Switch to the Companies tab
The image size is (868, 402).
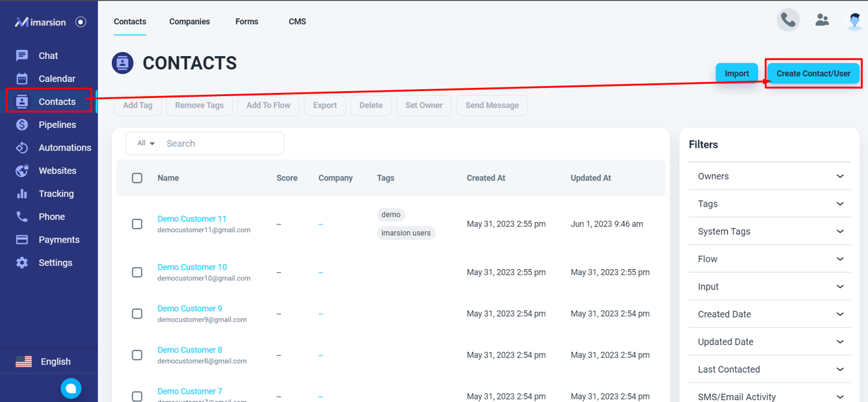click(189, 22)
